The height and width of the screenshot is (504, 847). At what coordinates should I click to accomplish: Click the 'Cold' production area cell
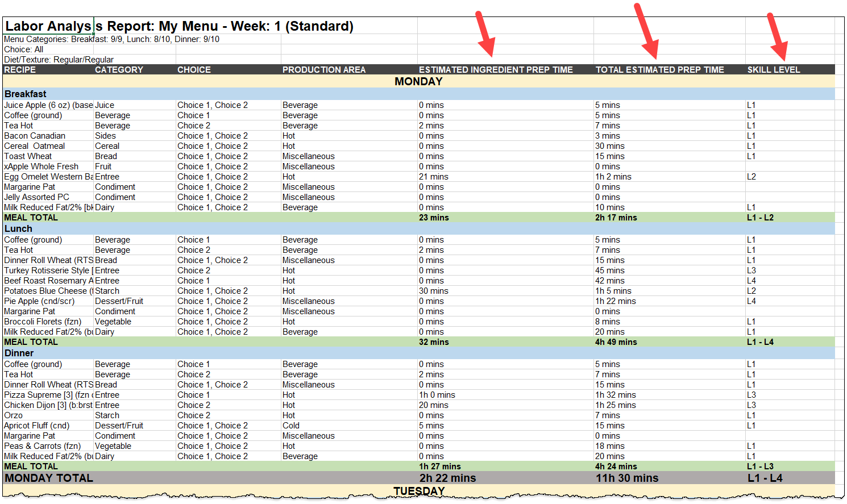tap(291, 426)
